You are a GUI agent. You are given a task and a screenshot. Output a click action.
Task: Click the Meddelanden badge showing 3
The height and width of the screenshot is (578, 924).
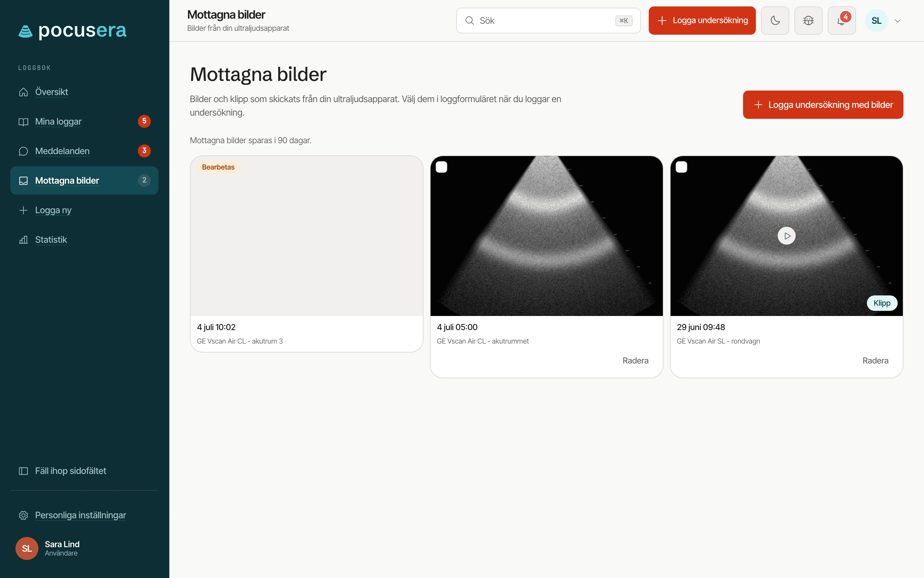144,151
